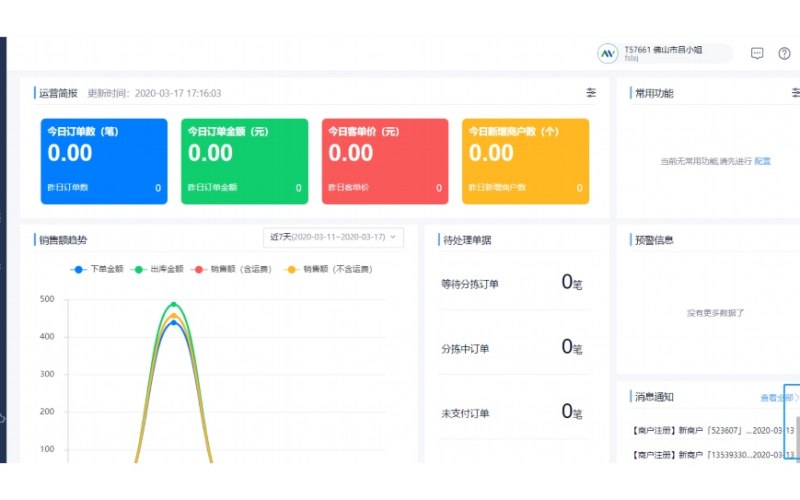
Task: Open settings icon in 运营简报 panel
Action: (591, 93)
